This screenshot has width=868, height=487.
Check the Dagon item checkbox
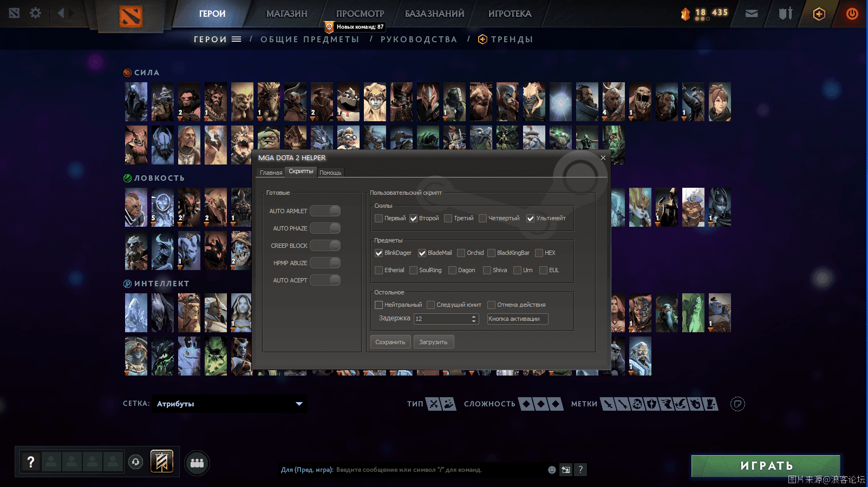[x=453, y=271]
